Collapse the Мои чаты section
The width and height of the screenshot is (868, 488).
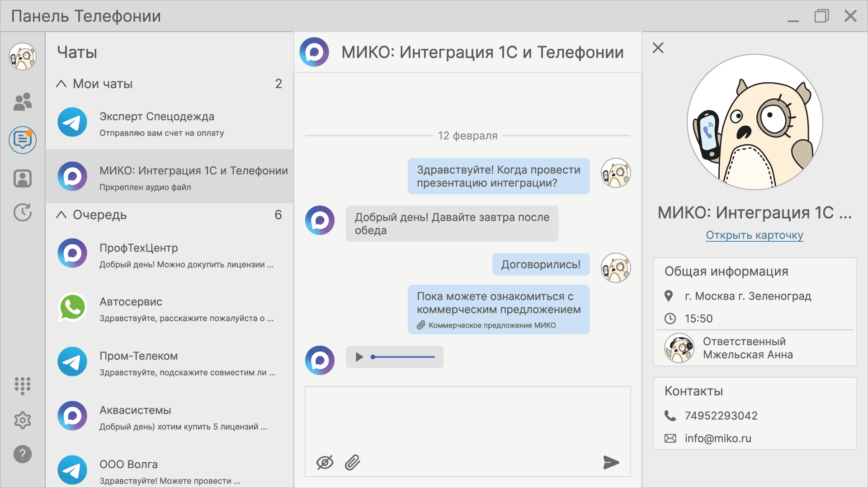61,84
